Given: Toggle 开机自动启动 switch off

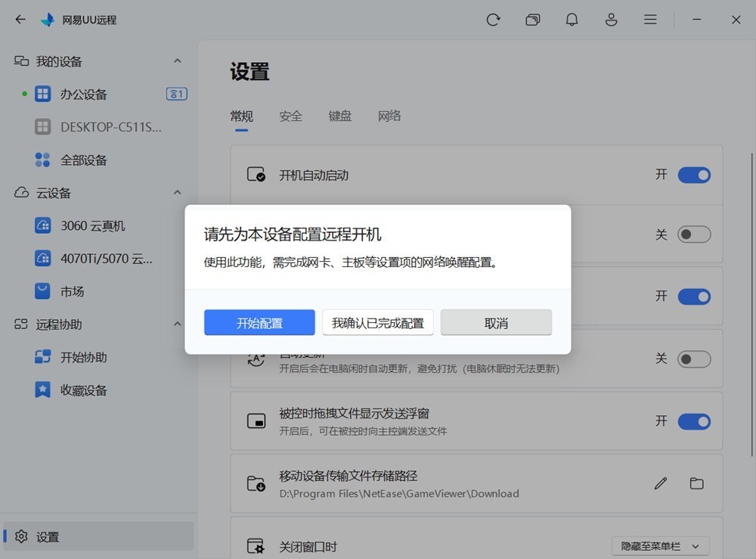Looking at the screenshot, I should [694, 175].
